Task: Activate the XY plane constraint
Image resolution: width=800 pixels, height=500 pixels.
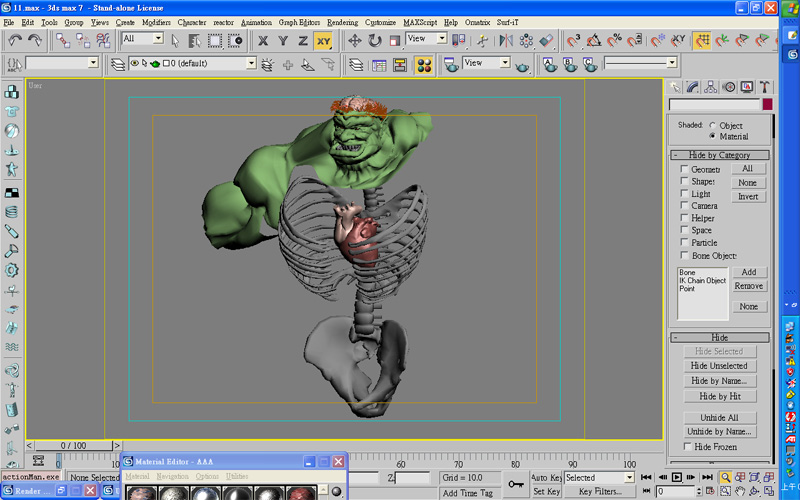Action: point(323,41)
